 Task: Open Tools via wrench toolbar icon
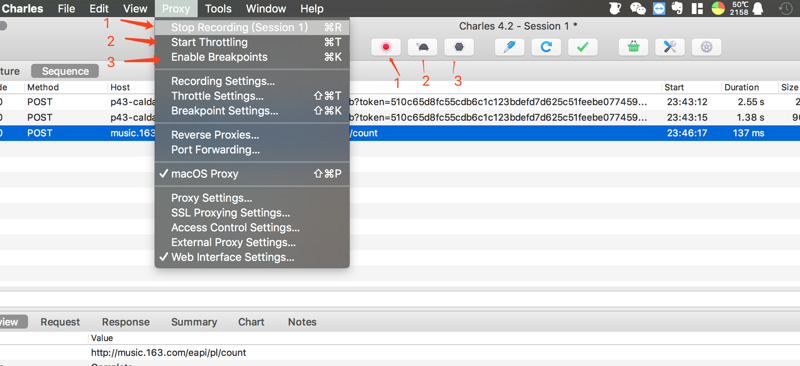click(670, 47)
